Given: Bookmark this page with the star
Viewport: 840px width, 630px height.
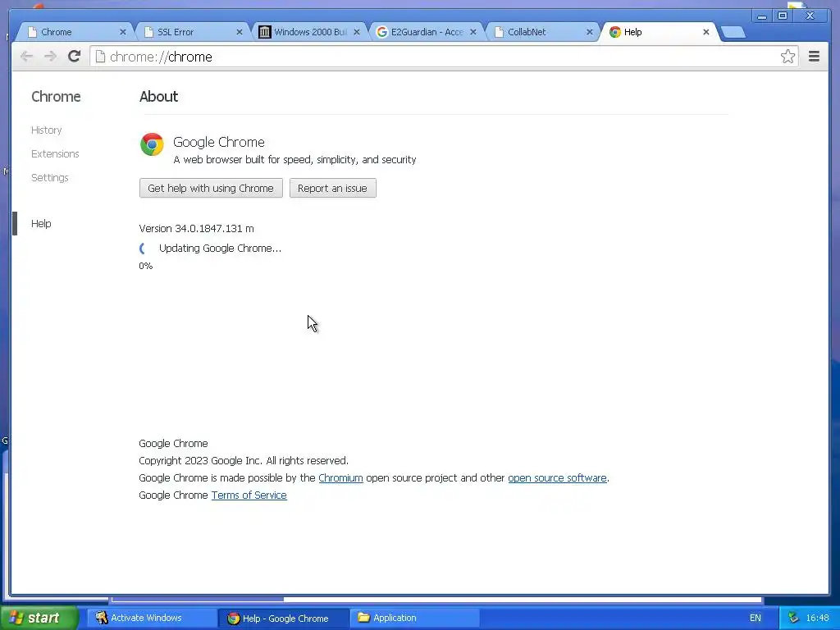Looking at the screenshot, I should (x=787, y=57).
